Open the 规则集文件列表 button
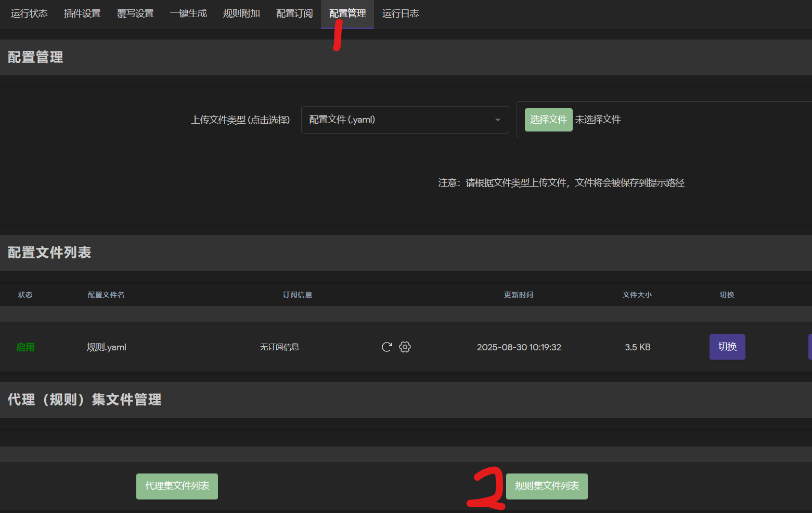 pos(547,486)
